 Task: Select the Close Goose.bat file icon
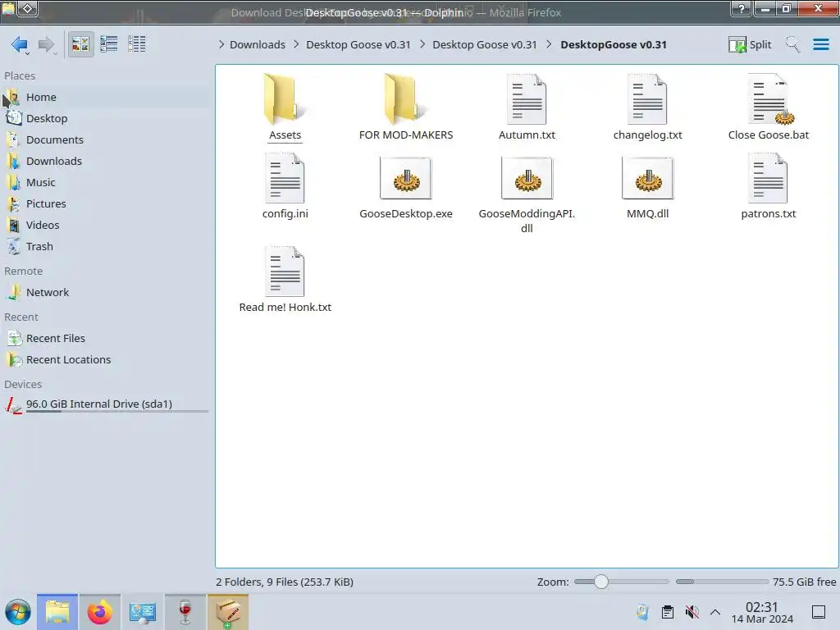click(769, 99)
